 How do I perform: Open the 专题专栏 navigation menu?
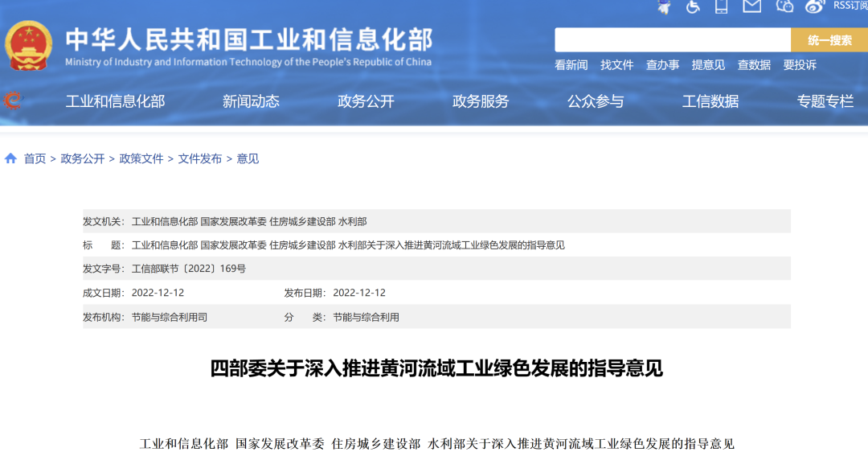[825, 101]
